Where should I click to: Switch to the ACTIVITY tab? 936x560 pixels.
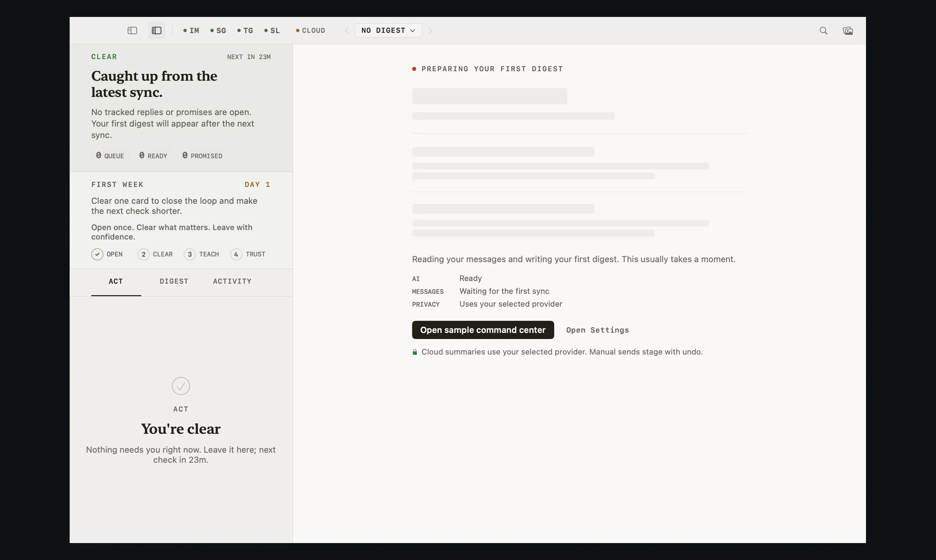pyautogui.click(x=232, y=281)
